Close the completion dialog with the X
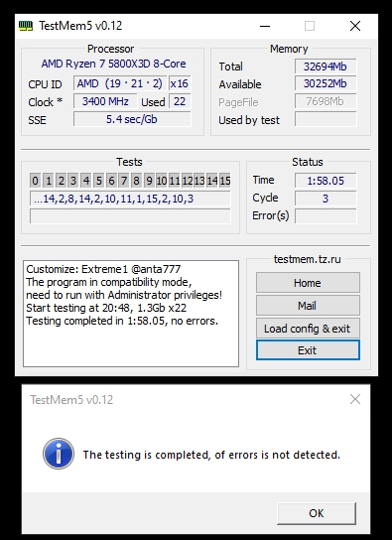 click(x=355, y=399)
